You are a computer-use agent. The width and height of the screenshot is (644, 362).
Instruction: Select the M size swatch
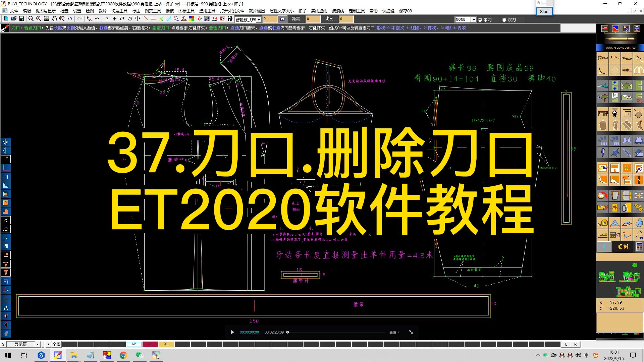coord(134,344)
